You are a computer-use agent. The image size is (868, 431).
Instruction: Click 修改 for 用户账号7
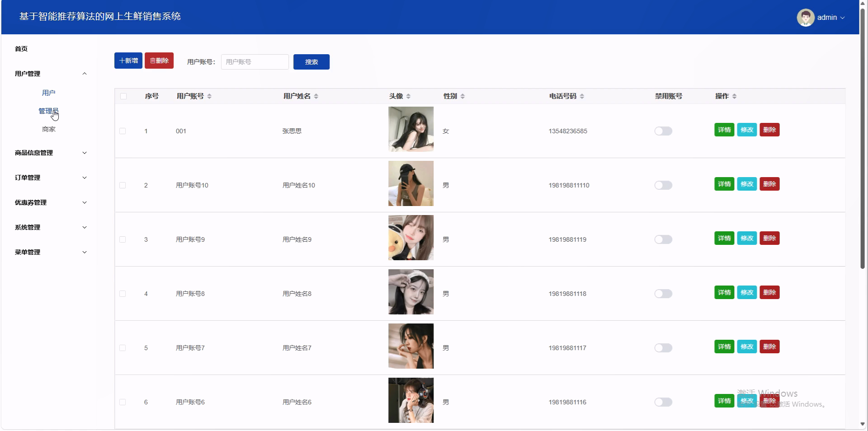(x=747, y=347)
